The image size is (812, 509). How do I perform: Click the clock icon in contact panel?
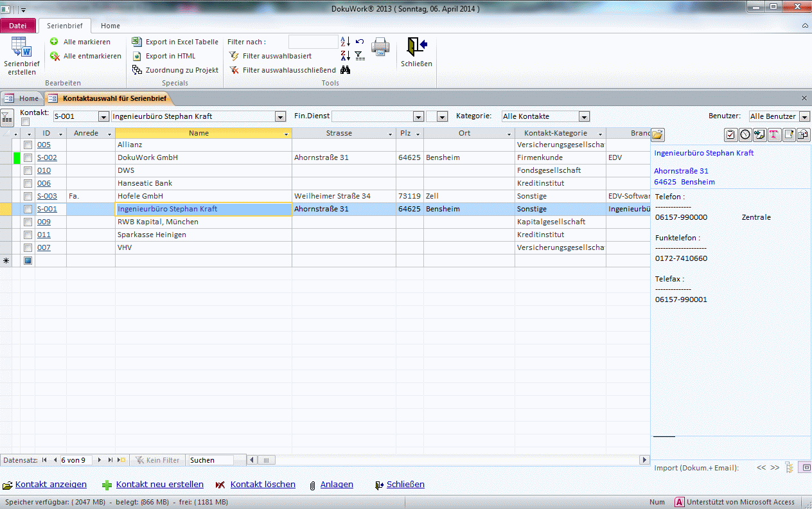point(745,134)
